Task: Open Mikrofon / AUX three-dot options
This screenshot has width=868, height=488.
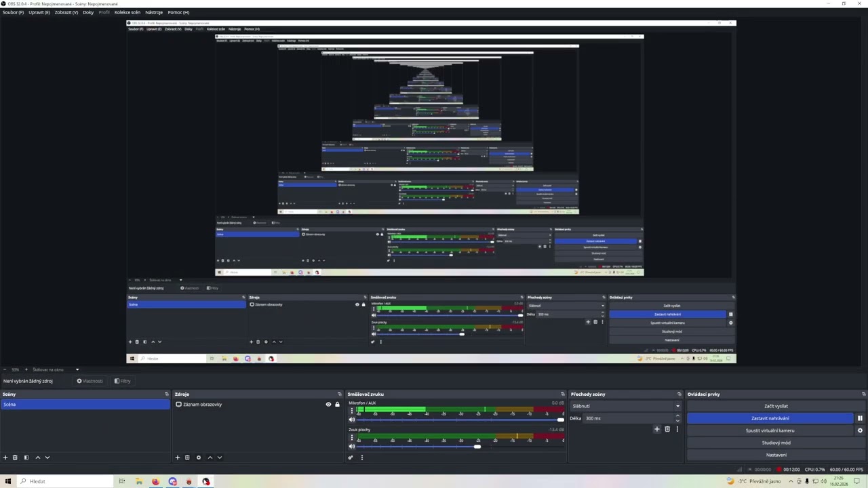Action: 351,411
